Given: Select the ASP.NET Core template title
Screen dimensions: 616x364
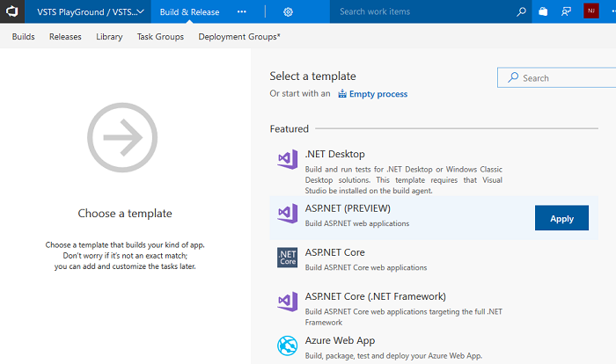Looking at the screenshot, I should coord(334,252).
